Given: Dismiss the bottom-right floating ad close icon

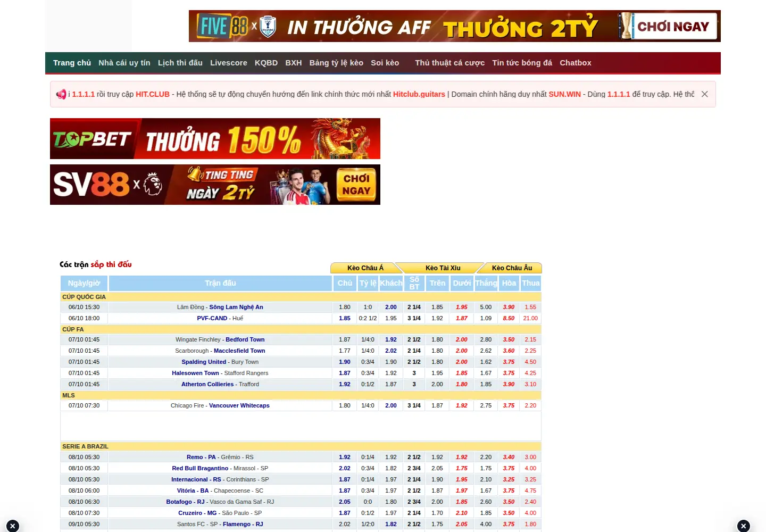Looking at the screenshot, I should [744, 526].
